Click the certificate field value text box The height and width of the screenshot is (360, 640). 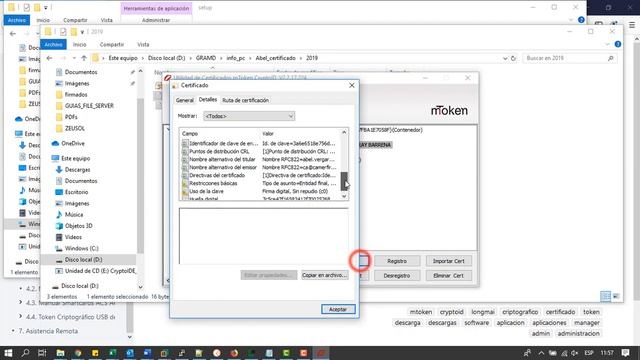point(264,236)
